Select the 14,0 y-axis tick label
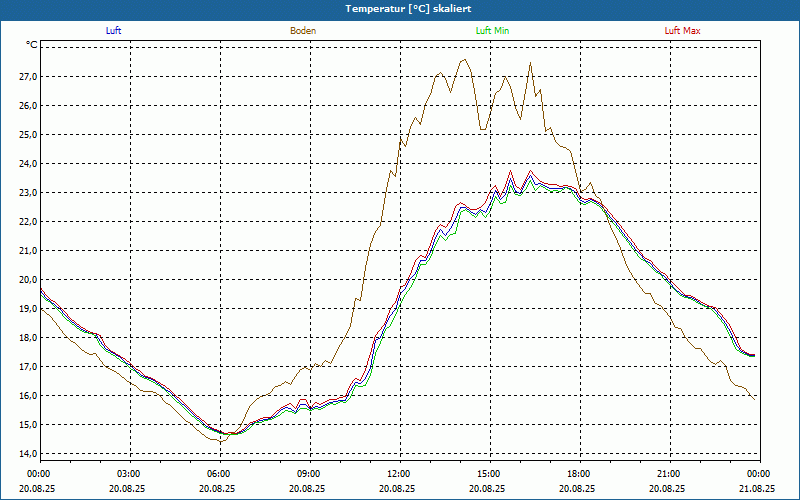The height and width of the screenshot is (500, 800). (27, 454)
